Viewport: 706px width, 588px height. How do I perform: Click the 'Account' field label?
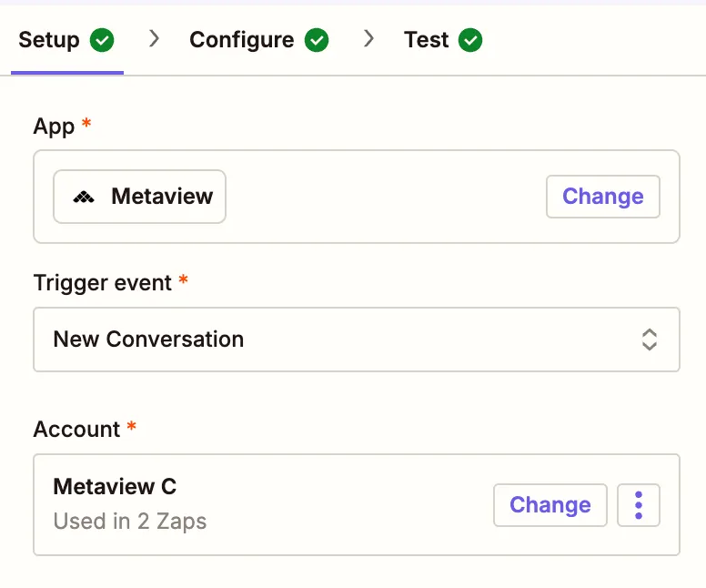[x=77, y=429]
